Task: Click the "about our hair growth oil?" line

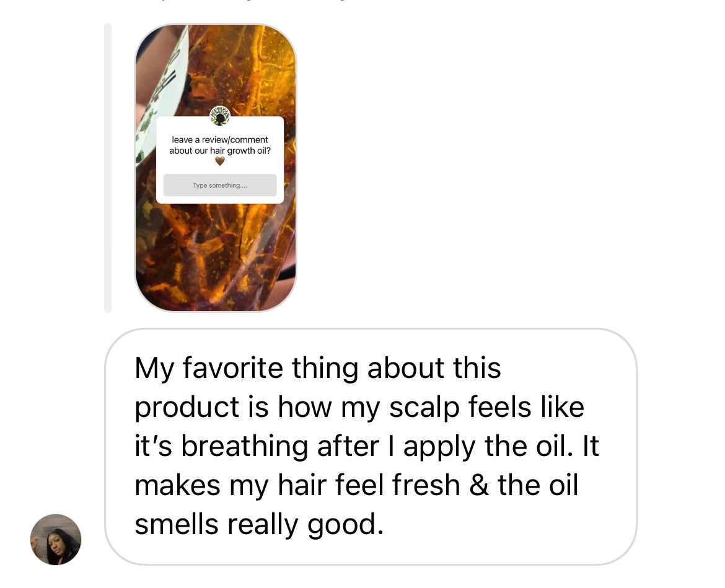Action: [219, 151]
